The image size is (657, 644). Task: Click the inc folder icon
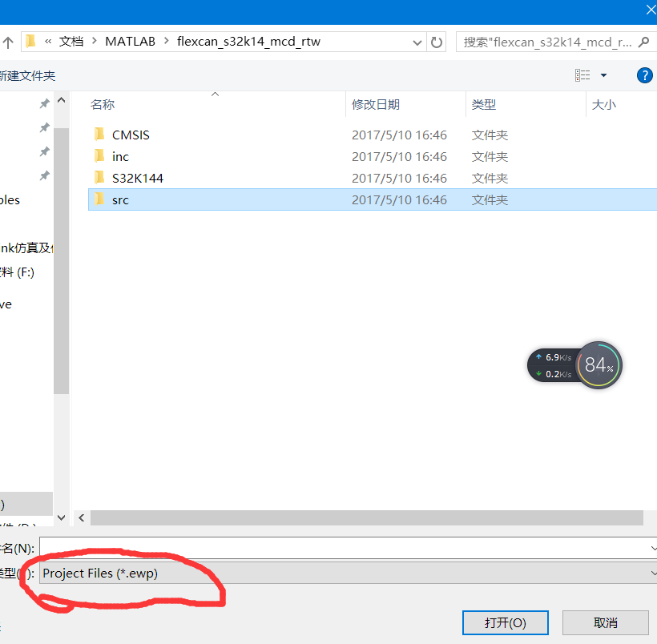click(x=99, y=156)
